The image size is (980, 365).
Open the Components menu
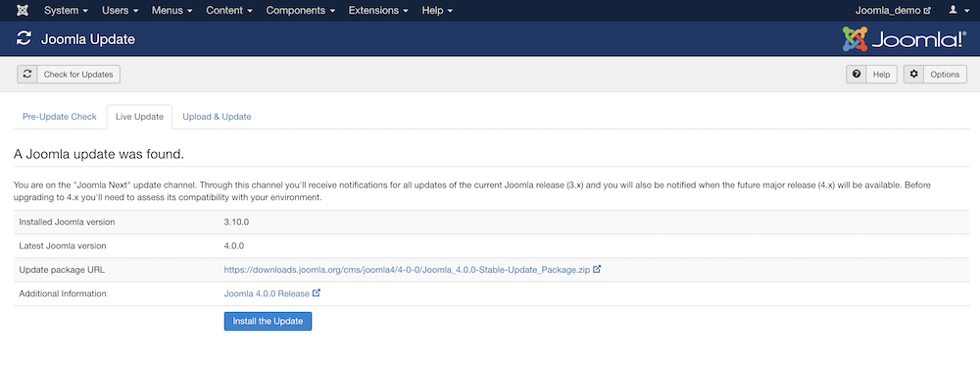301,11
